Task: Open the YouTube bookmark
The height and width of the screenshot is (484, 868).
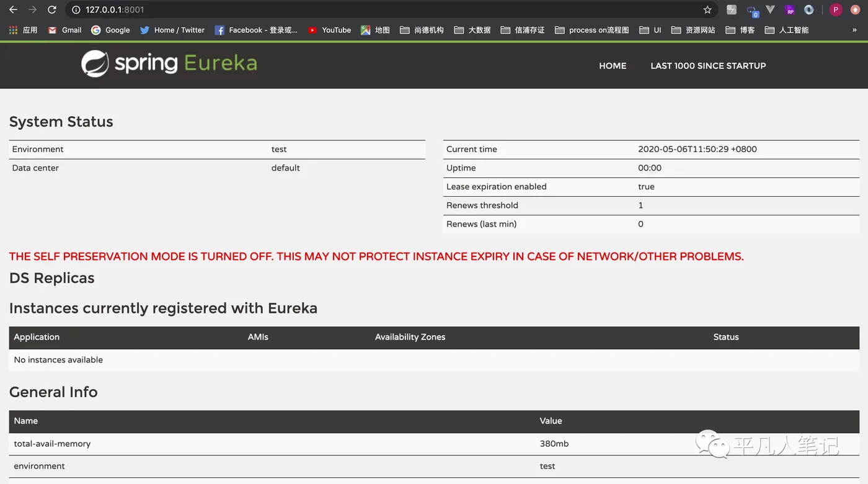Action: [329, 30]
